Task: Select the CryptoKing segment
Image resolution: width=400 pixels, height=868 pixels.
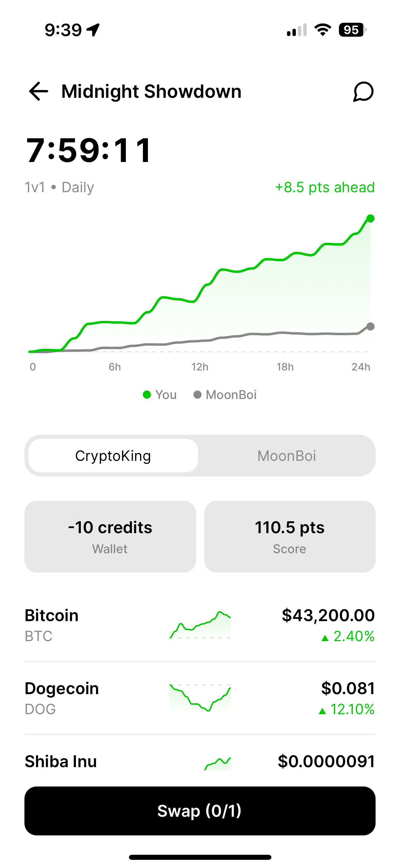Action: pos(113,456)
